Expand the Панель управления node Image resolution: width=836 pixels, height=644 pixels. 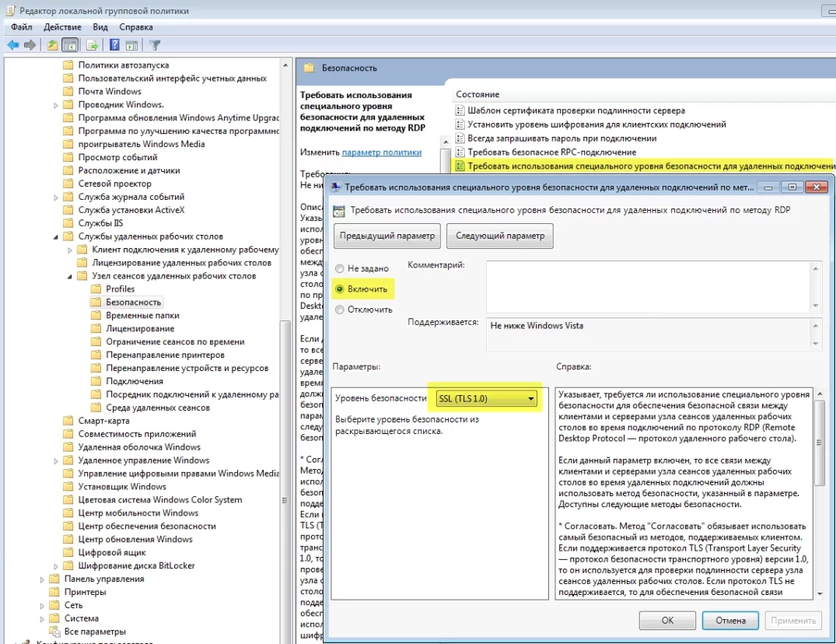(42, 579)
